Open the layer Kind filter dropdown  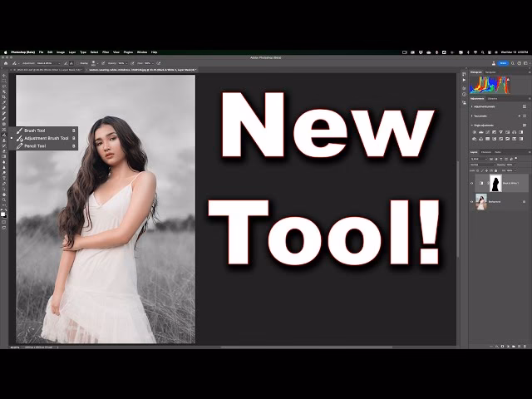(x=479, y=159)
